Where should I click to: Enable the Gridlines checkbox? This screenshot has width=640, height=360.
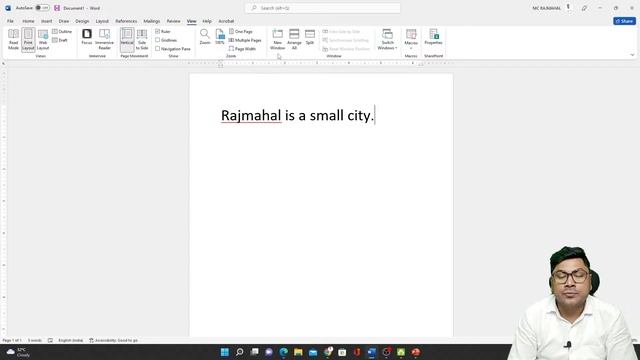click(x=158, y=40)
